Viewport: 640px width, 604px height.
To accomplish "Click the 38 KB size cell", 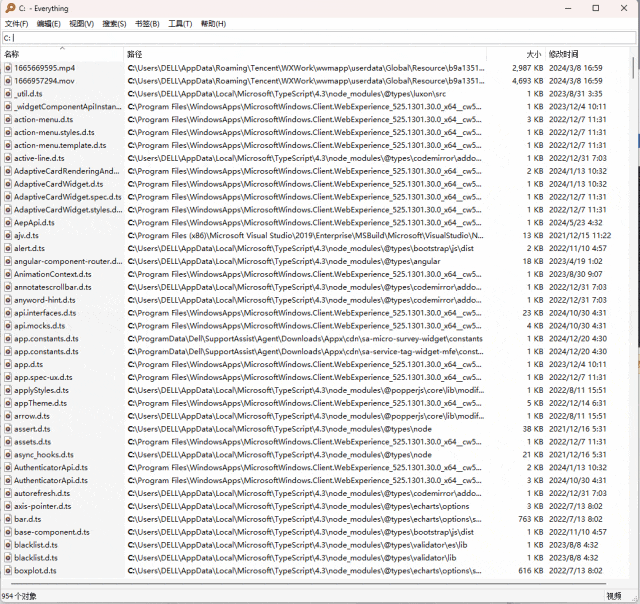I will click(x=533, y=429).
